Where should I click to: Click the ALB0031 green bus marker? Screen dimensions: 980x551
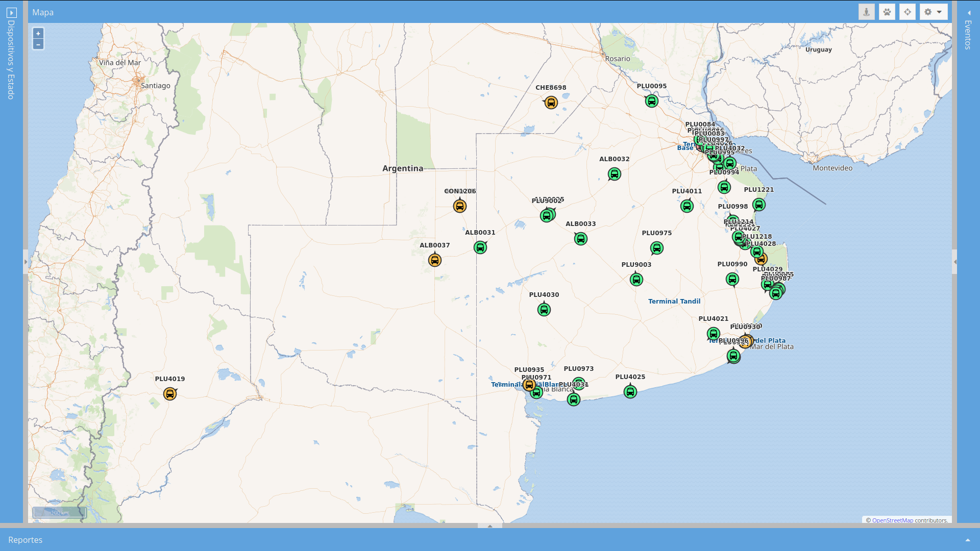(480, 247)
